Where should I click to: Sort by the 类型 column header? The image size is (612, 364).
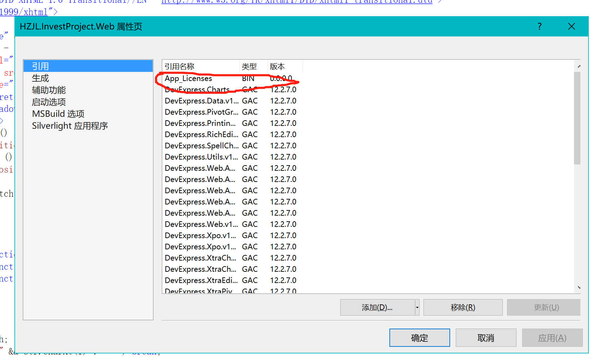click(x=254, y=66)
